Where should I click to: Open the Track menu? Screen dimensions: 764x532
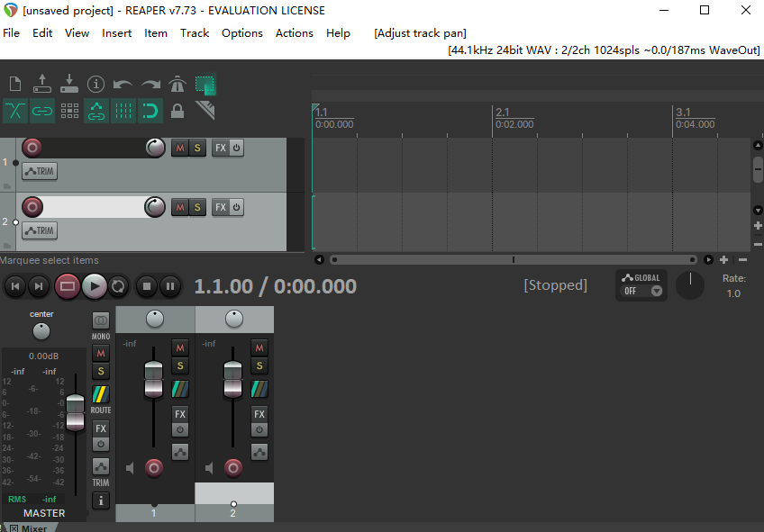(195, 33)
